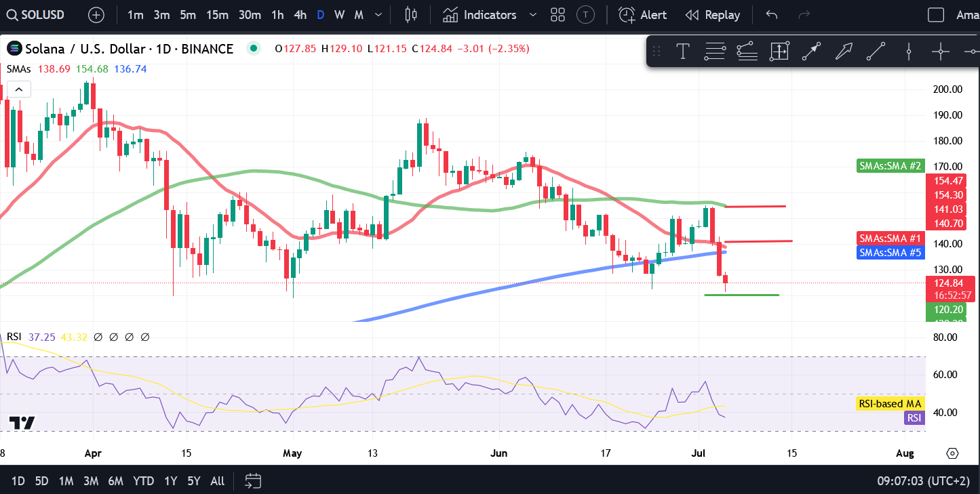Select the 1m timeframe
The width and height of the screenshot is (980, 494).
136,15
